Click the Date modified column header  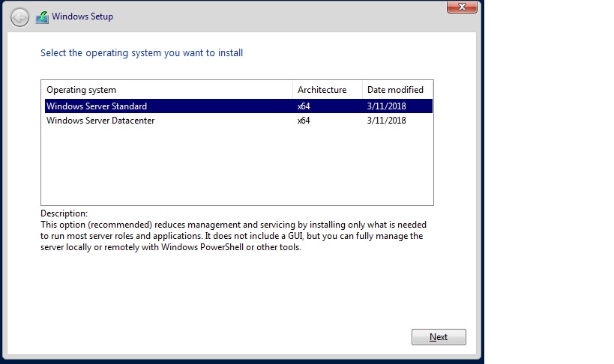tap(397, 90)
